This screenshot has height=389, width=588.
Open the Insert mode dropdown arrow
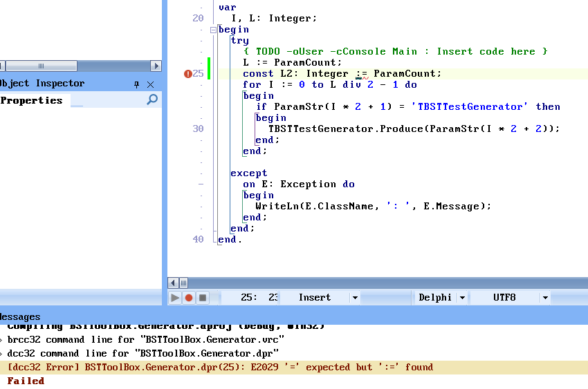point(355,298)
